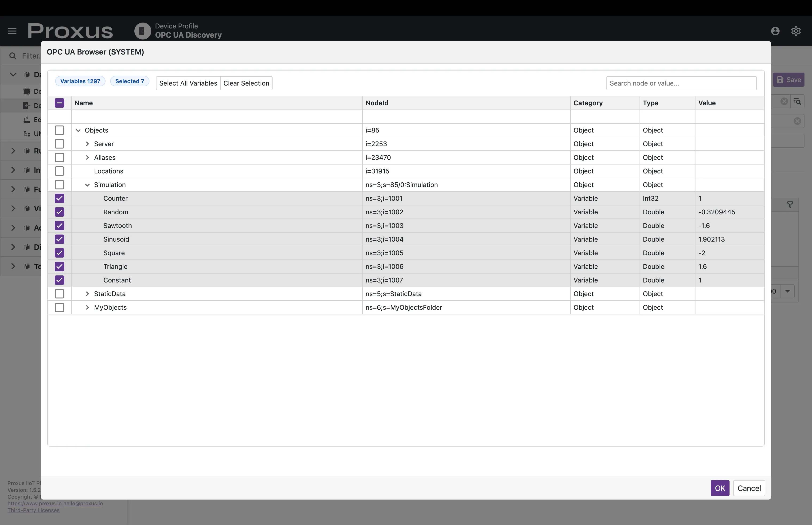
Task: Confirm selection with the OK button
Action: coord(719,488)
